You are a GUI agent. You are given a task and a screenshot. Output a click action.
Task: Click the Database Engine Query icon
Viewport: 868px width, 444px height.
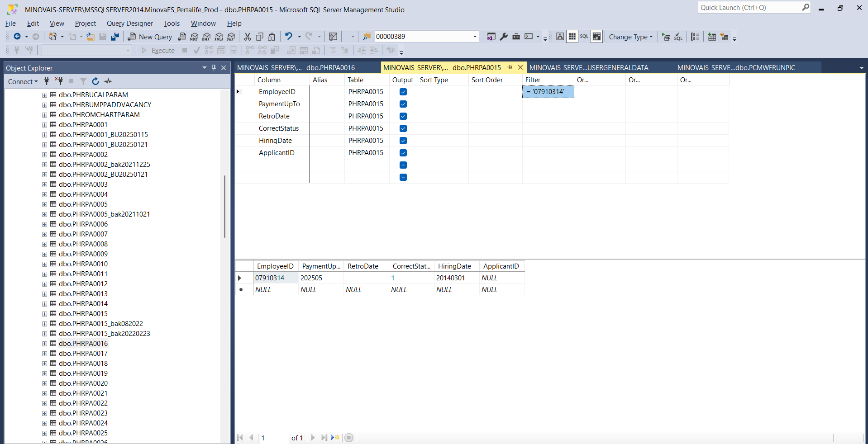tap(182, 37)
